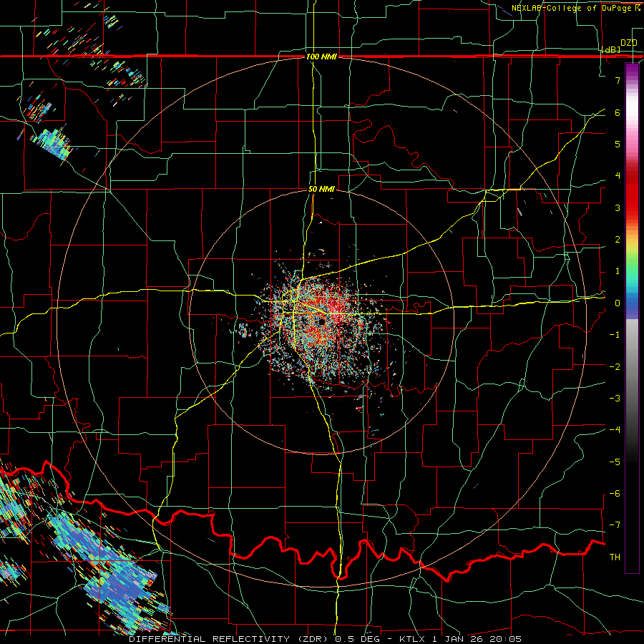This screenshot has width=644, height=644.
Task: Click the KTLX radar site dot
Action: pyautogui.click(x=321, y=323)
